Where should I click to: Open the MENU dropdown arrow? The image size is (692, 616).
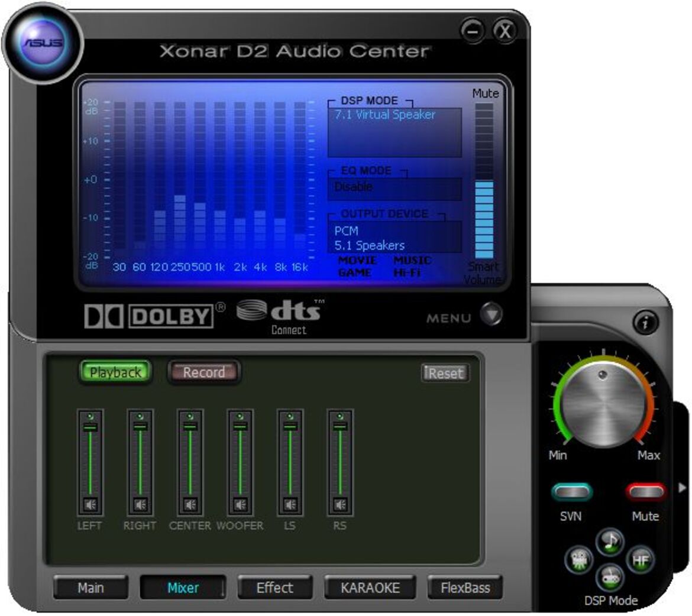click(x=491, y=314)
